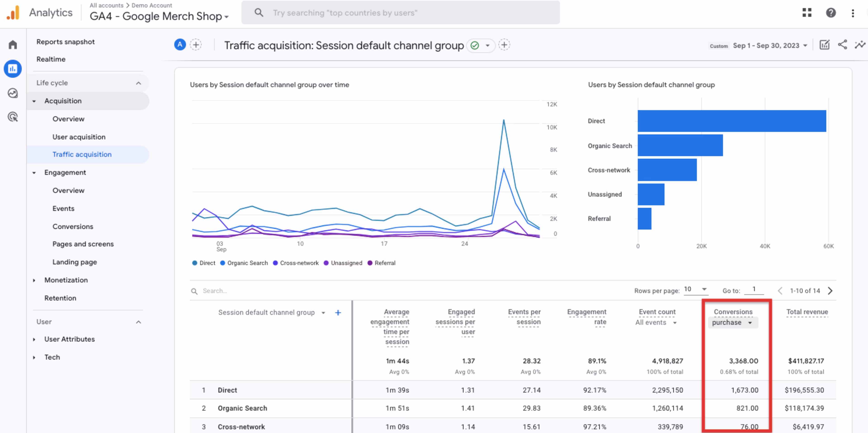This screenshot has height=433, width=868.
Task: Collapse the Life cycle section
Action: click(x=139, y=82)
